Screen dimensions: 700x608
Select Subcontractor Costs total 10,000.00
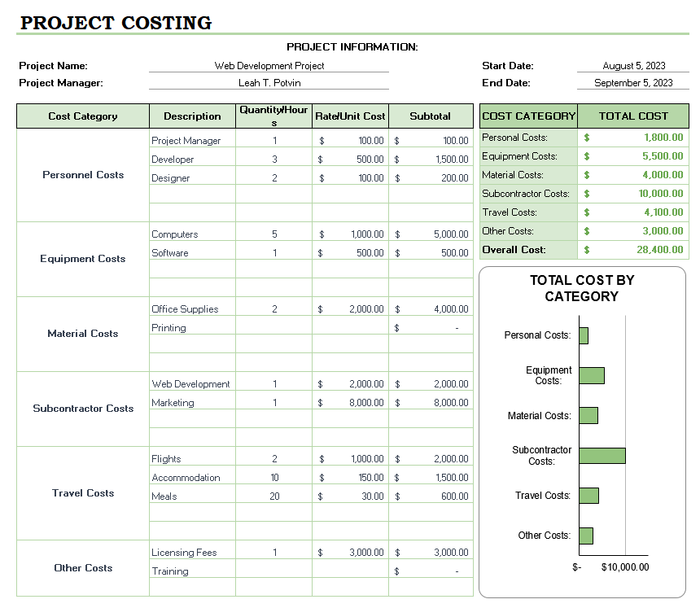pyautogui.click(x=633, y=194)
